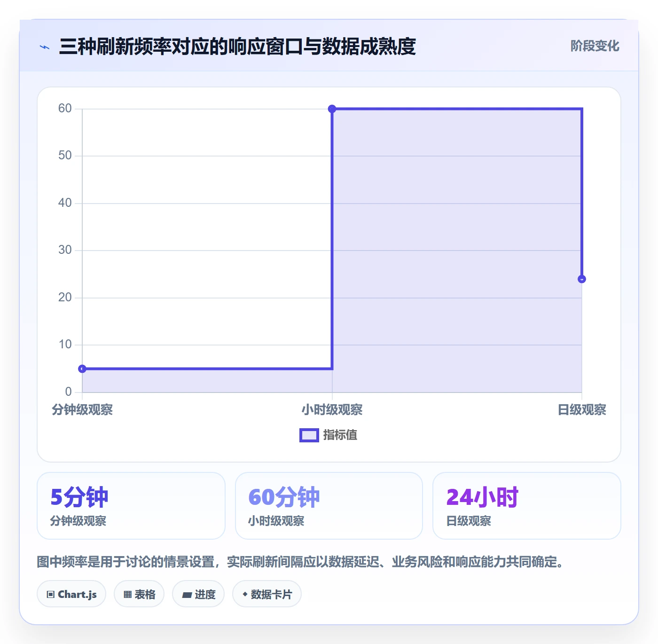Viewport: 658px width, 644px height.
Task: Click the icon in the Chart.js chip
Action: coord(51,595)
